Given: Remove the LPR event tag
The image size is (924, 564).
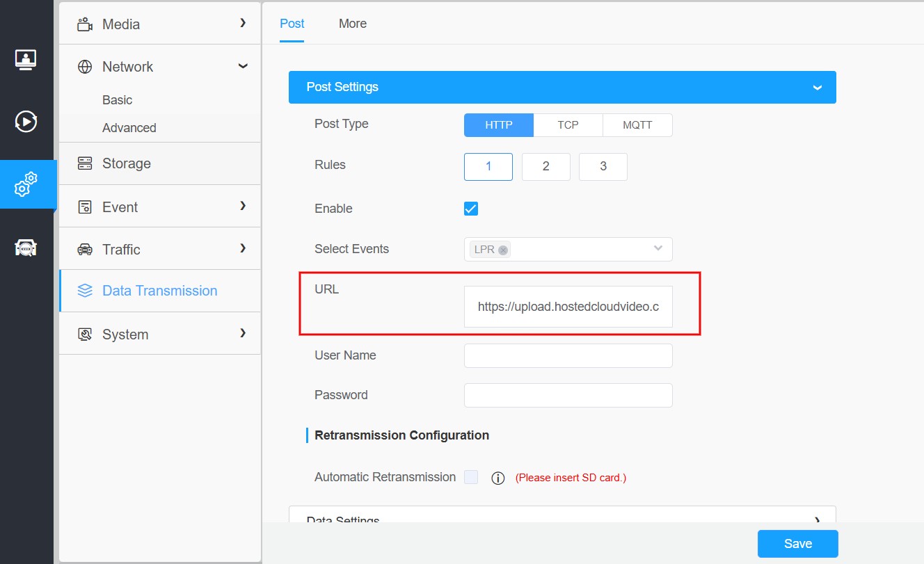Looking at the screenshot, I should point(503,250).
